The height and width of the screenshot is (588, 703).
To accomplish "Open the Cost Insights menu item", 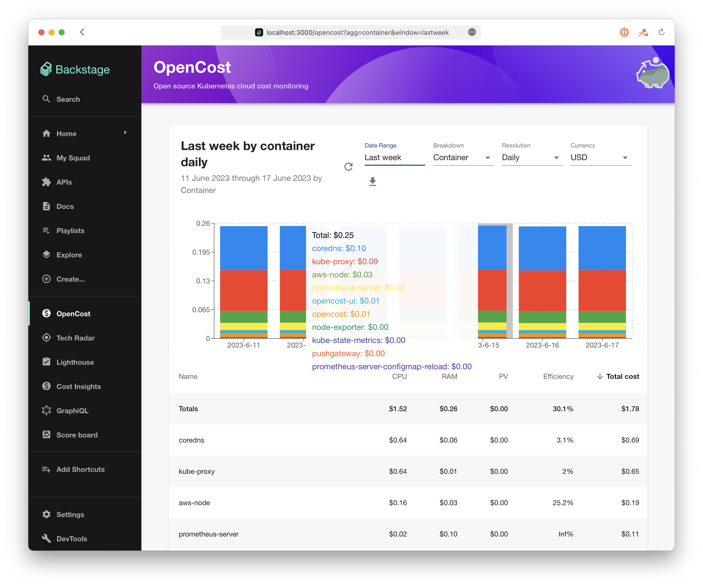I will (x=78, y=386).
